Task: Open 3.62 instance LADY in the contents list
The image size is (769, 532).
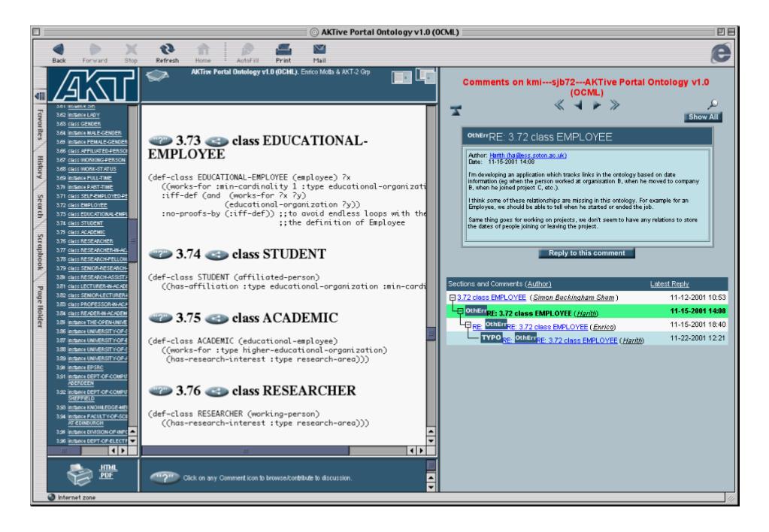Action: pyautogui.click(x=84, y=115)
